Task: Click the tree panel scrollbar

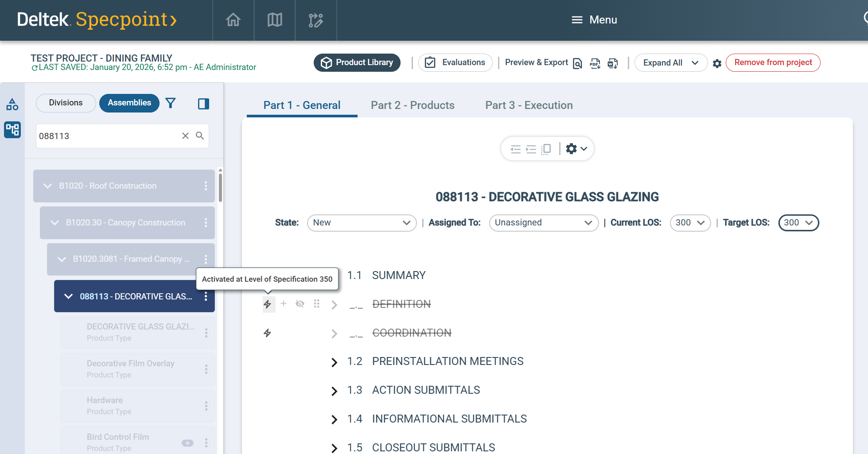Action: 220,188
